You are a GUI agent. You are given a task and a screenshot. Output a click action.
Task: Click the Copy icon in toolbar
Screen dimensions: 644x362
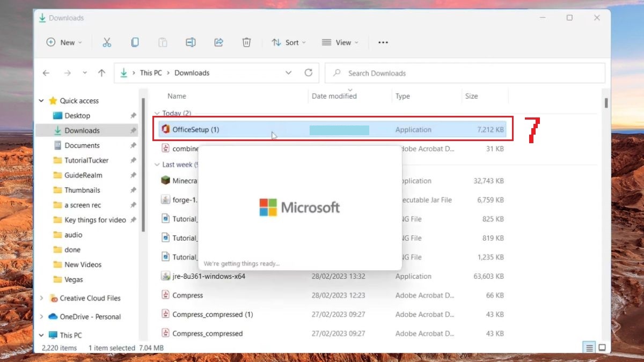coord(135,42)
